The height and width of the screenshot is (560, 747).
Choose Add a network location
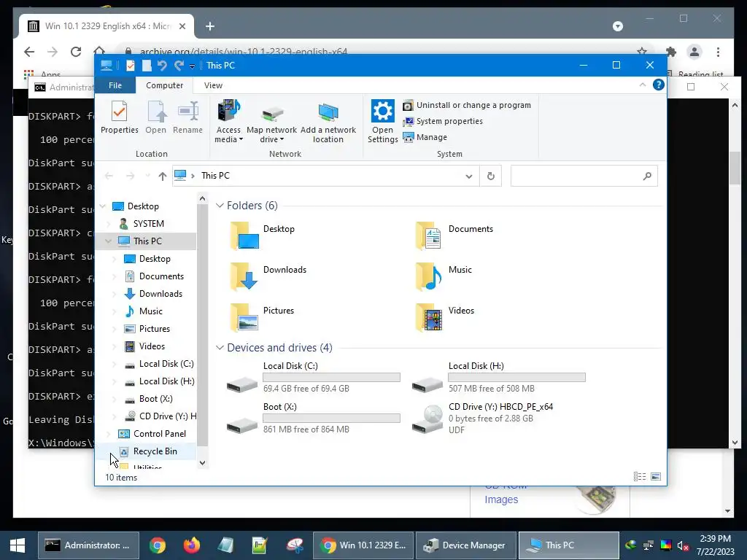(328, 122)
